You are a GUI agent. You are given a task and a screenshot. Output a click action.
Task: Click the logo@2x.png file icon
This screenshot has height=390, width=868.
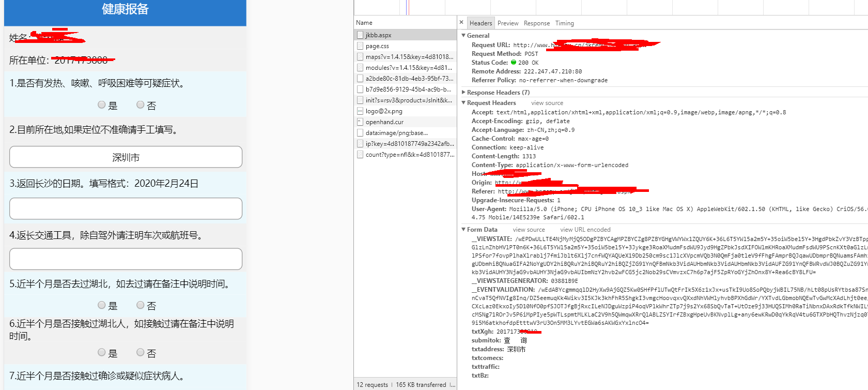coord(360,111)
